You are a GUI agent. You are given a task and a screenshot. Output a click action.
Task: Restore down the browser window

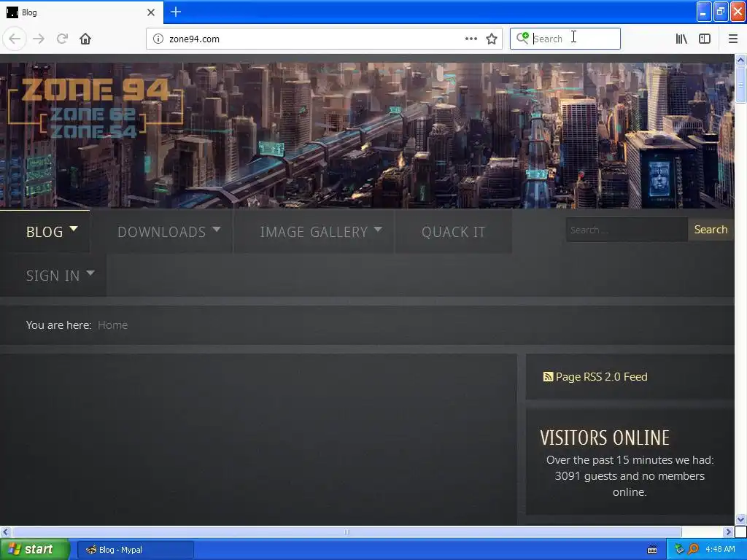(x=721, y=12)
